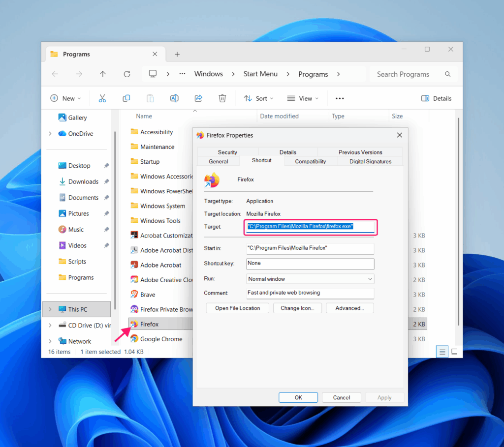Screen dimensions: 504x447
Task: Click the Share icon in toolbar
Action: coord(198,98)
